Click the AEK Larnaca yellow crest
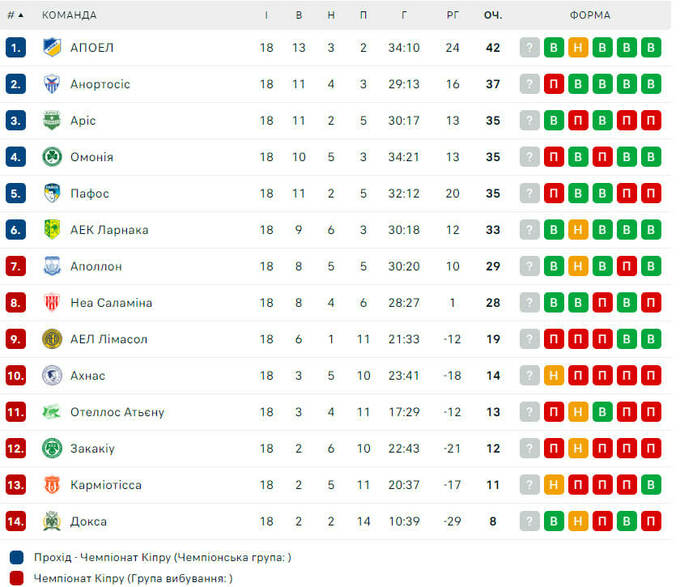 pos(52,230)
